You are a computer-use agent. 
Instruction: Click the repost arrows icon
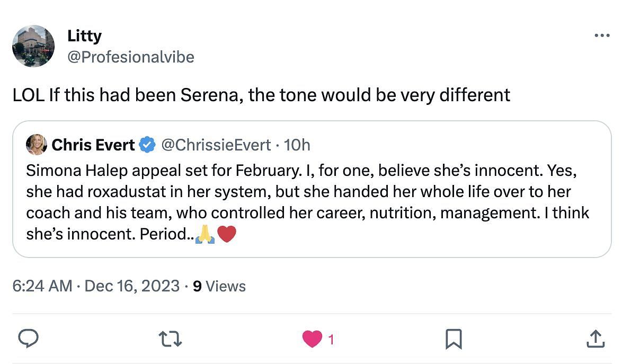click(x=171, y=339)
